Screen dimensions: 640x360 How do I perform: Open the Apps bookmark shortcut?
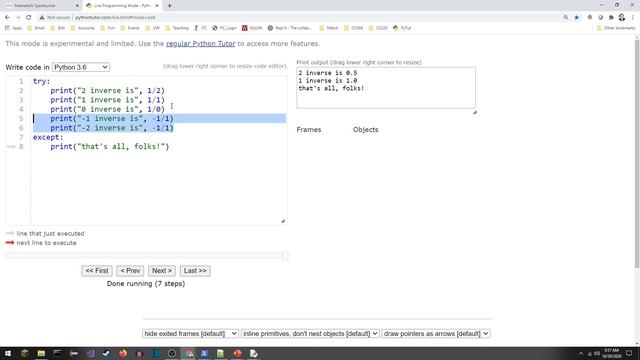[x=13, y=28]
